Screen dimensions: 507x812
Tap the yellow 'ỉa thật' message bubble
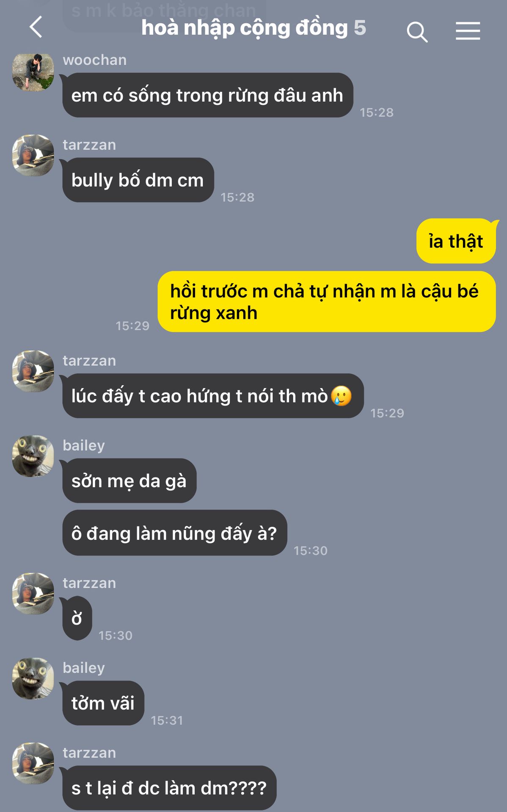[x=456, y=241]
